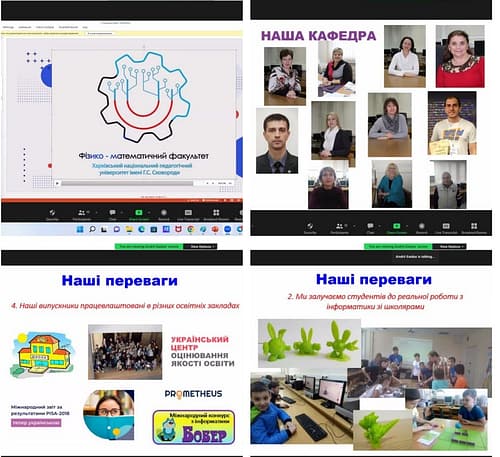The height and width of the screenshot is (457, 500).
Task: Click green Share Screen in gear-logo Zoom window
Action: point(139,215)
